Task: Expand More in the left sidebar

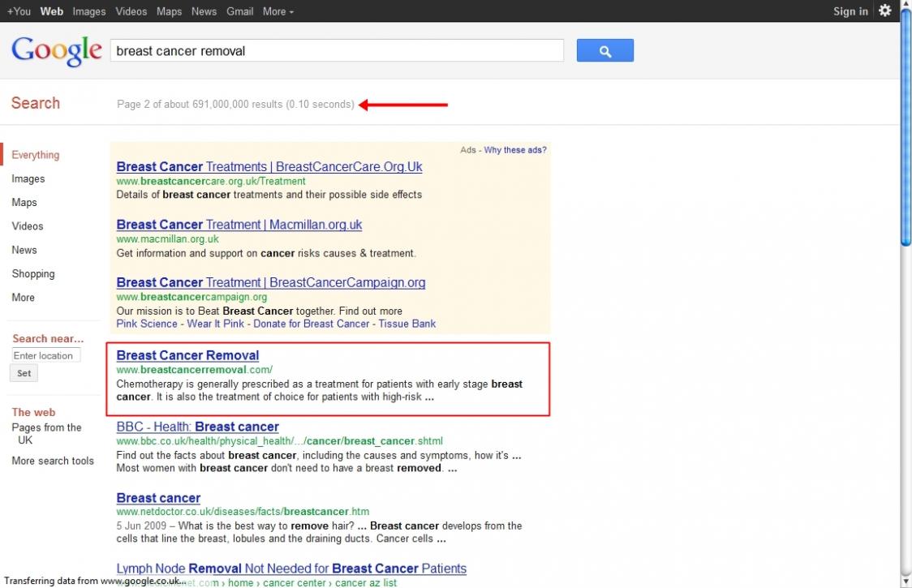Action: click(x=24, y=297)
